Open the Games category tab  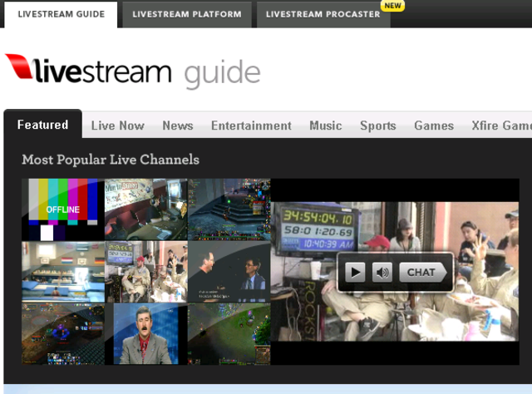tap(434, 126)
